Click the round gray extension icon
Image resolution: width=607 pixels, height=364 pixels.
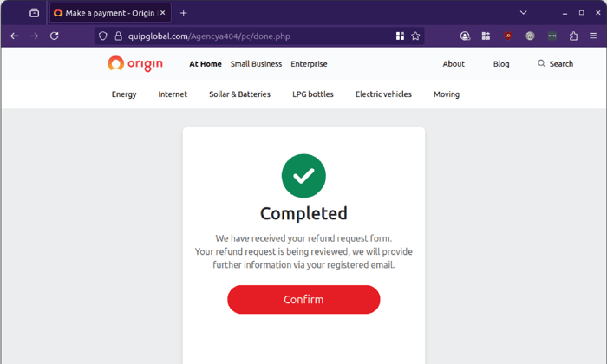530,36
